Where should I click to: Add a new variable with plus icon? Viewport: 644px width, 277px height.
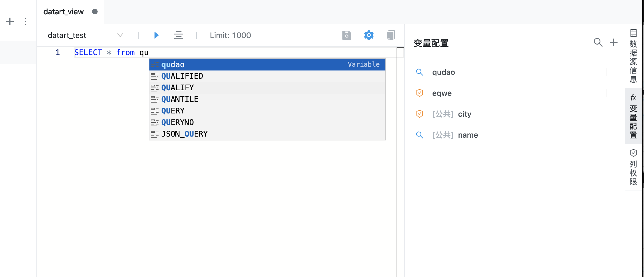[613, 42]
